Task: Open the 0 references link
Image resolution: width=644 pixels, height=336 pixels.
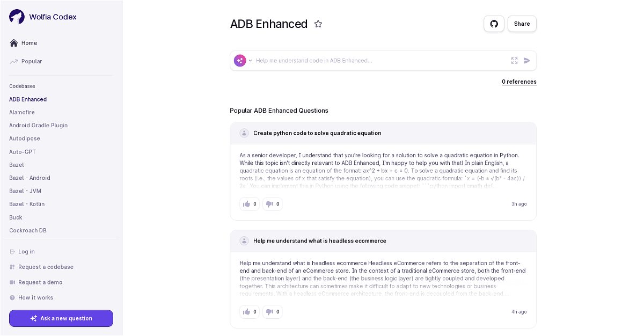Action: (x=519, y=82)
